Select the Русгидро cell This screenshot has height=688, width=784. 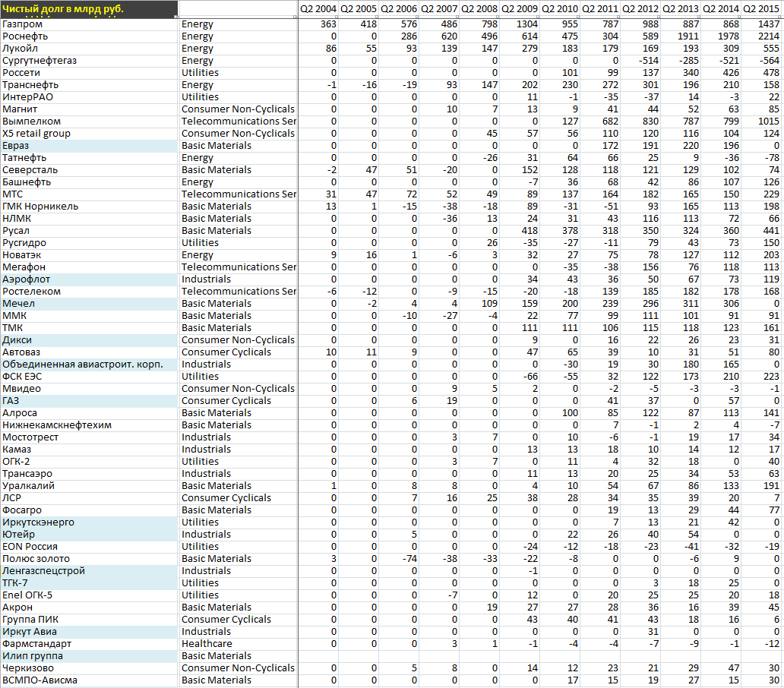[89, 243]
